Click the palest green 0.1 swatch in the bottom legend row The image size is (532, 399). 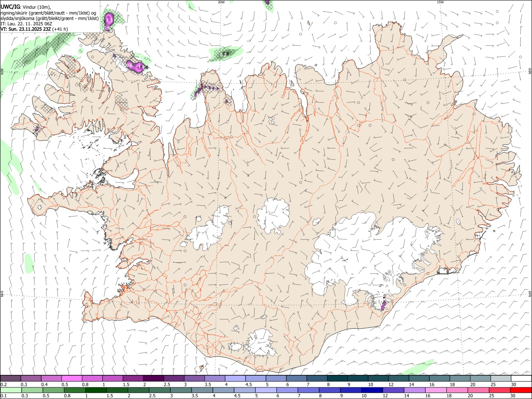click(11, 390)
